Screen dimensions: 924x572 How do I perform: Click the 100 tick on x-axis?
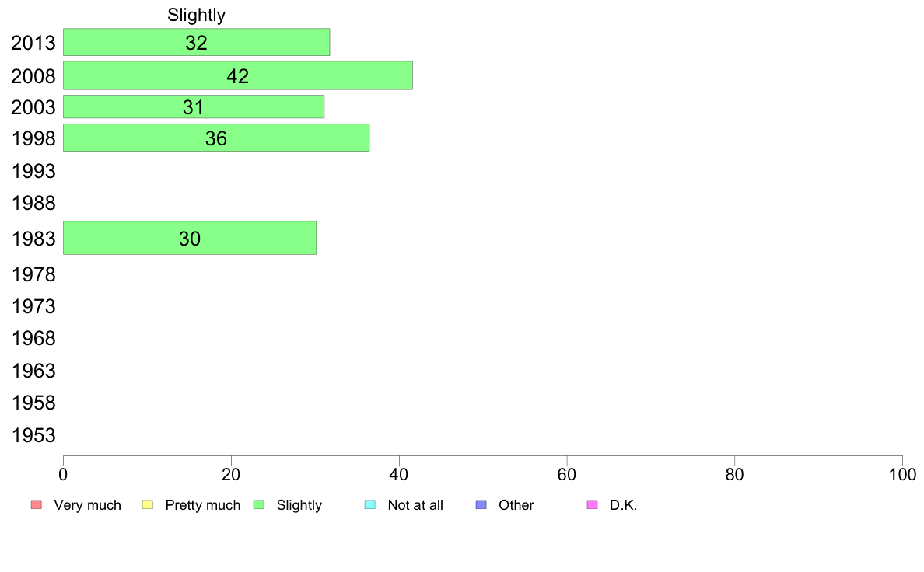(902, 474)
